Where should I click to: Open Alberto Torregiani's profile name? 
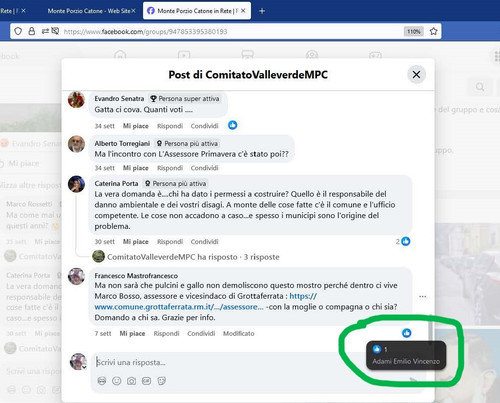click(x=122, y=143)
